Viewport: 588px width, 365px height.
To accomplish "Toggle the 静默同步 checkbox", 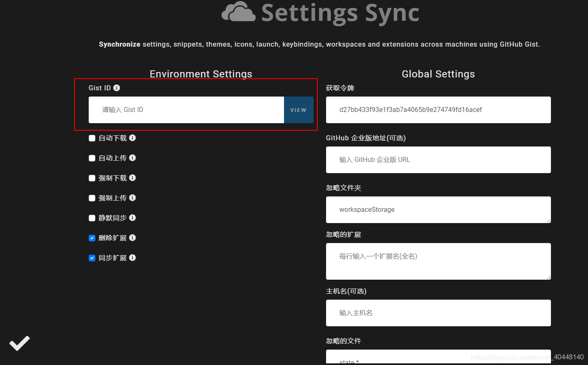I will click(92, 218).
